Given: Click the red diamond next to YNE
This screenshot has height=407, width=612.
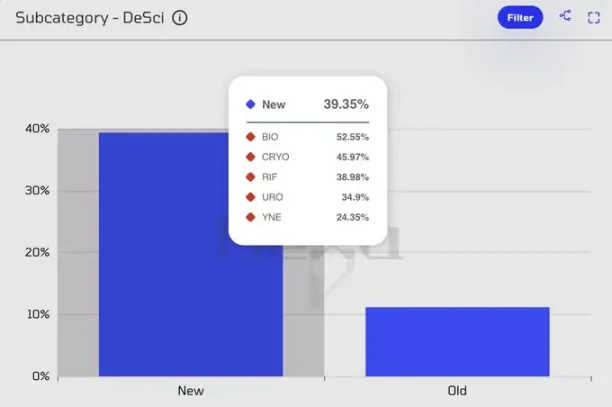Looking at the screenshot, I should point(250,217).
